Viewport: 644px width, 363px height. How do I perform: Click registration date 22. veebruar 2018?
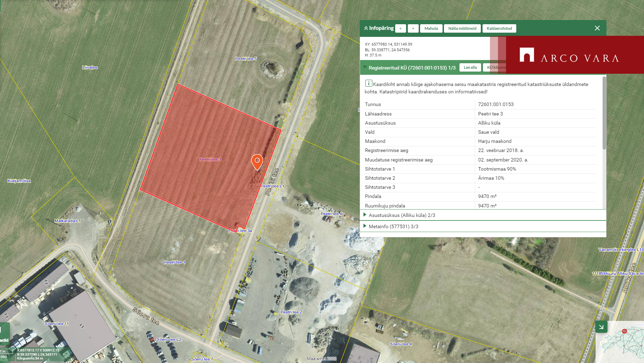click(x=501, y=150)
